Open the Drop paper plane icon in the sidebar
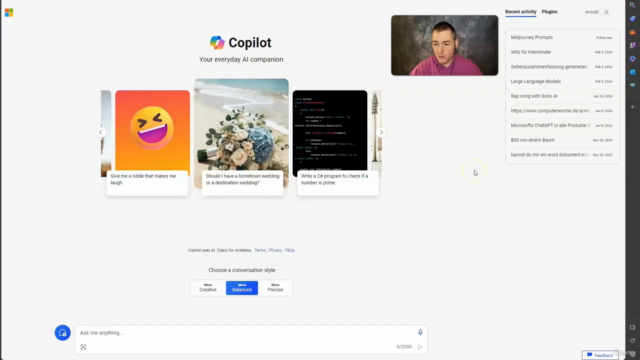Screen dimensions: 640x360 632,85
